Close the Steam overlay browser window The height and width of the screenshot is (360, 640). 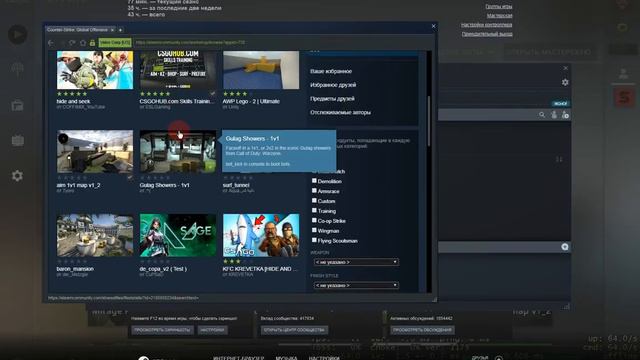433,26
